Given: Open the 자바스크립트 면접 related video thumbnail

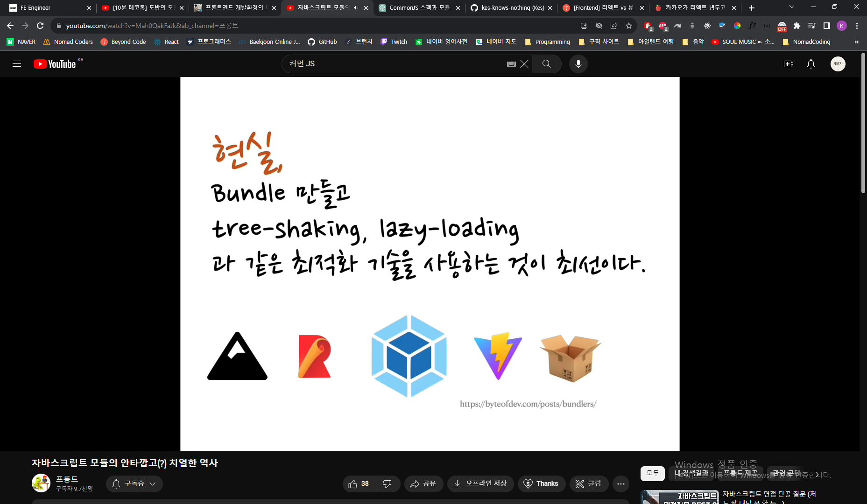Looking at the screenshot, I should pyautogui.click(x=680, y=497).
